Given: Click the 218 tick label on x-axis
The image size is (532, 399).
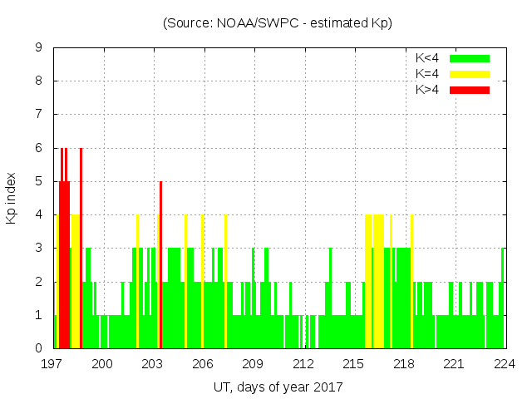Looking at the screenshot, I should coord(405,363).
